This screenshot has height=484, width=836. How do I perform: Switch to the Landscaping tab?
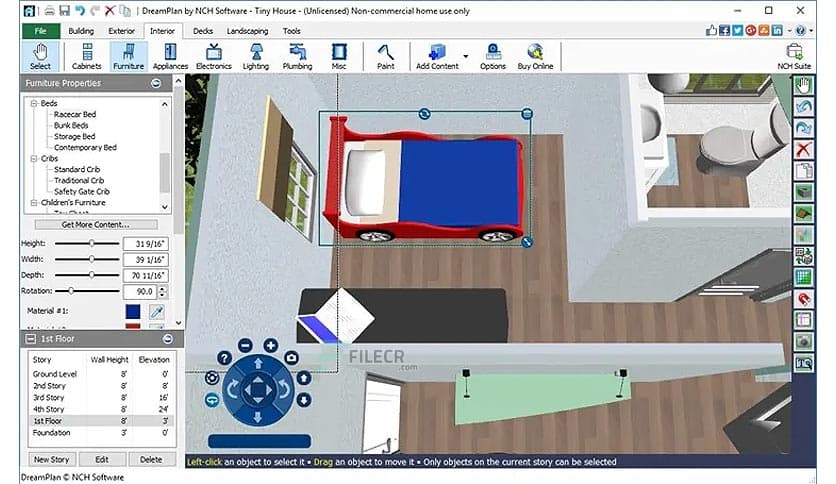pos(246,31)
